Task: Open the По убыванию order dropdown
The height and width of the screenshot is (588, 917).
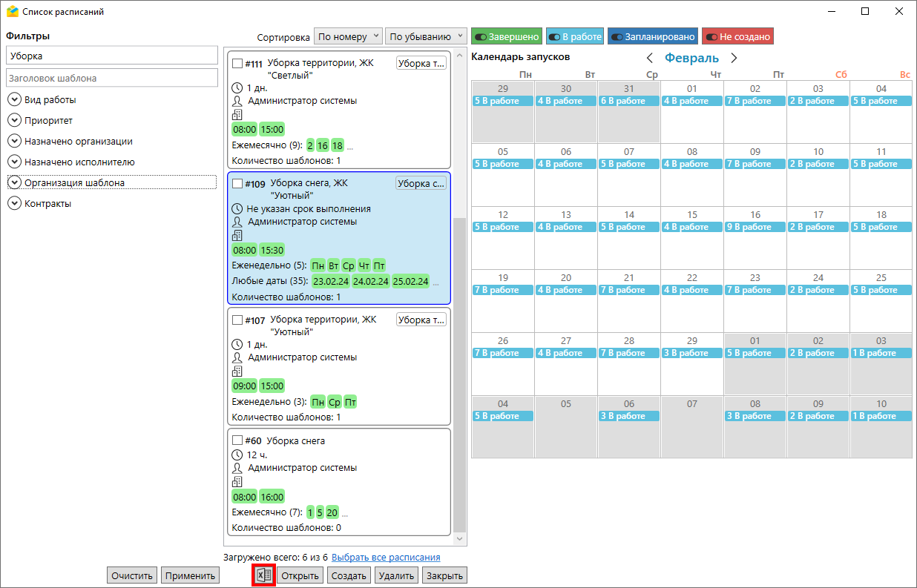Action: (426, 36)
